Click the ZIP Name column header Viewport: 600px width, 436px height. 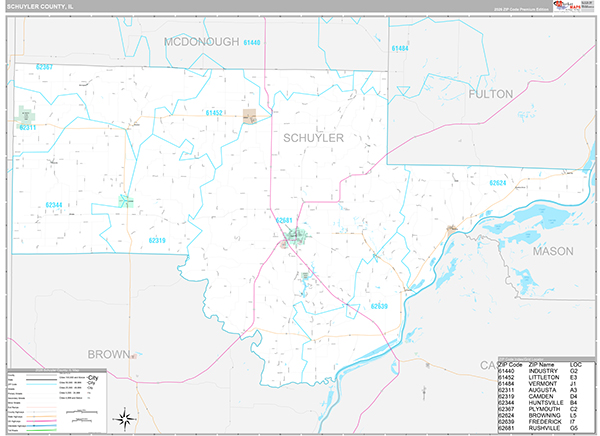541,365
